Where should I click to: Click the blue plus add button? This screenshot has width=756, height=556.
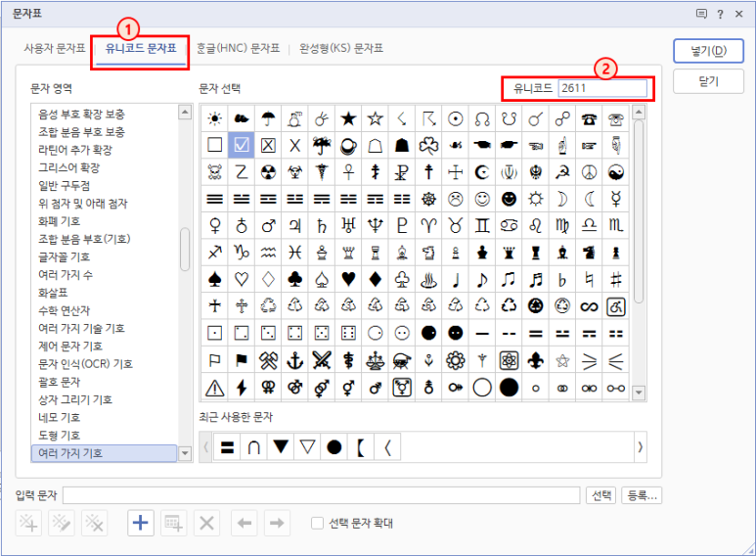[140, 523]
